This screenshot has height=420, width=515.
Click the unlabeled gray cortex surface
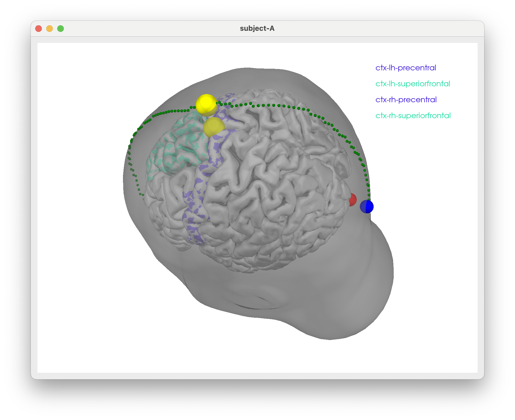(x=275, y=179)
